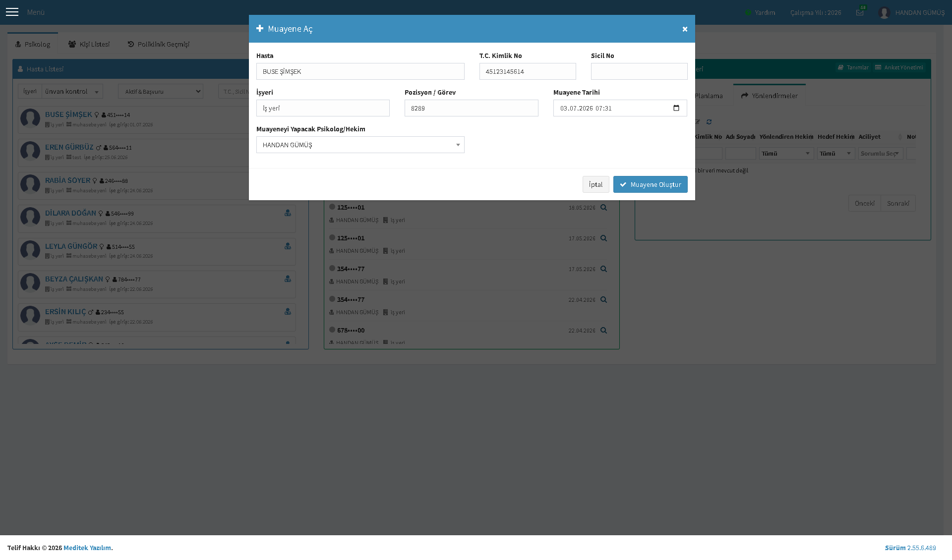Click the refresh icon in referrals panel
The width and height of the screenshot is (952, 560).
709,122
